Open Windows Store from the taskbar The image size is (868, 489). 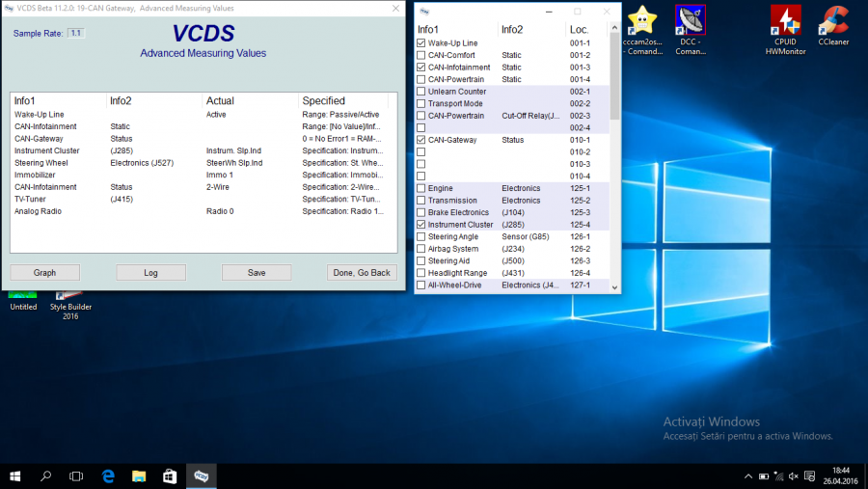[x=170, y=475]
